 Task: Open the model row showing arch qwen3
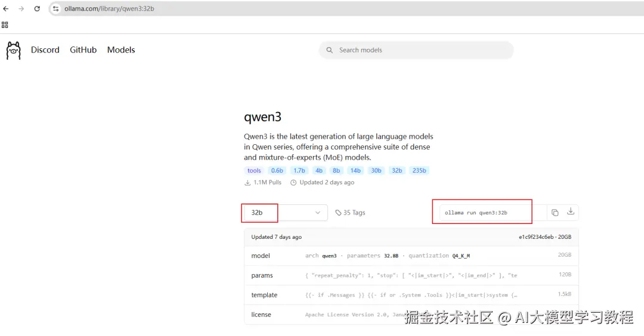tap(411, 256)
